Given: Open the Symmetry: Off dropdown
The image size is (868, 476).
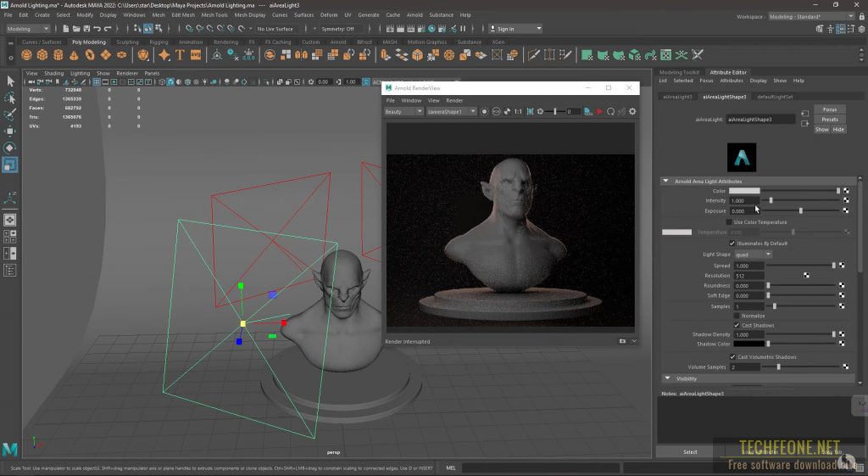Looking at the screenshot, I should [337, 28].
